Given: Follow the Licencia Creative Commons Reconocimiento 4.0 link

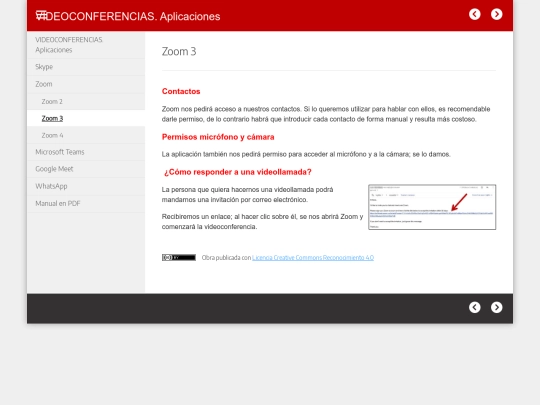Looking at the screenshot, I should [313, 258].
